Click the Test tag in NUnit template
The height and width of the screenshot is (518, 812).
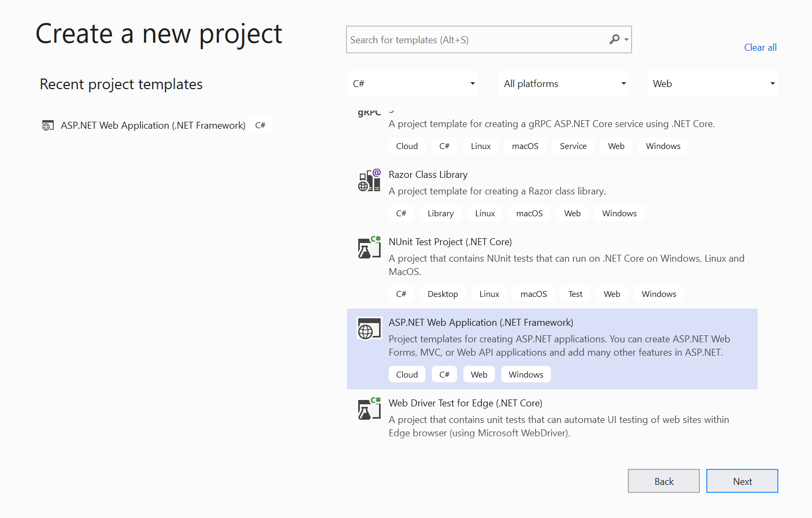pyautogui.click(x=576, y=294)
